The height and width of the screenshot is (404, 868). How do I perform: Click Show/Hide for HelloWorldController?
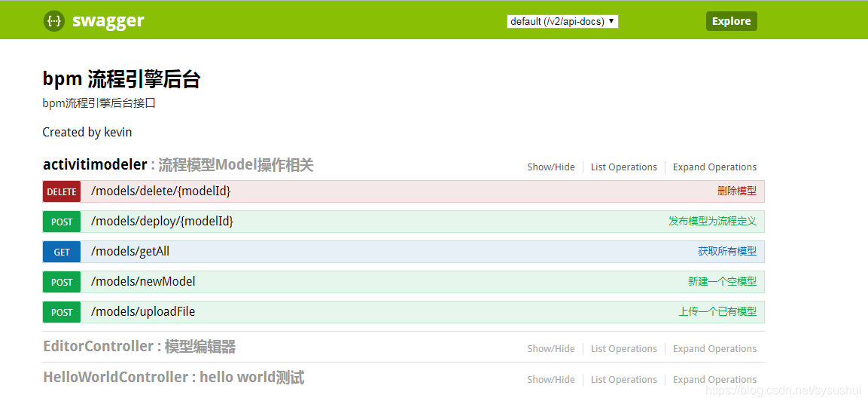click(551, 380)
